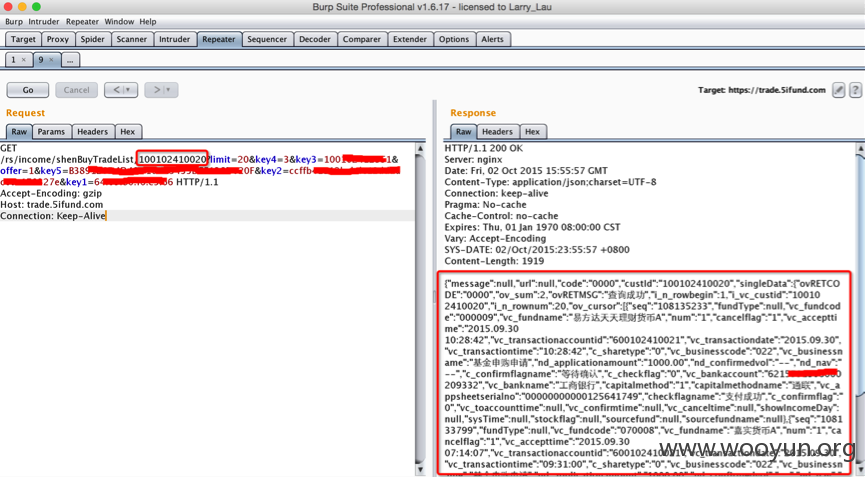Switch to the Decoder tab

315,39
